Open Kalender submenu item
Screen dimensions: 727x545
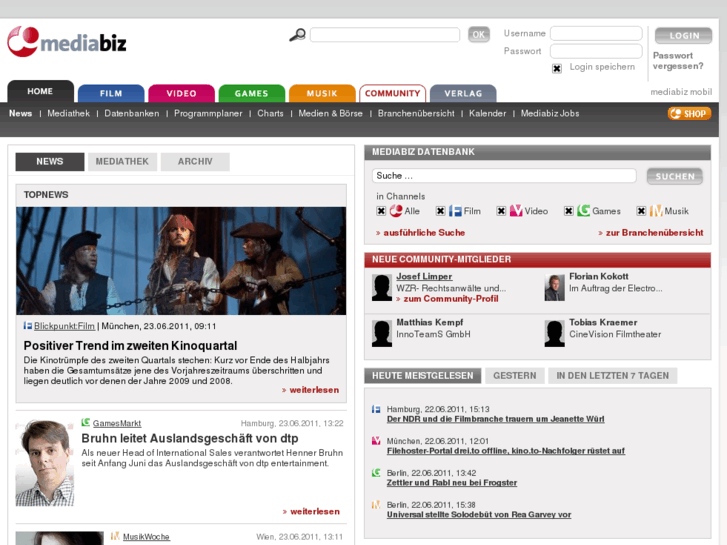[487, 113]
